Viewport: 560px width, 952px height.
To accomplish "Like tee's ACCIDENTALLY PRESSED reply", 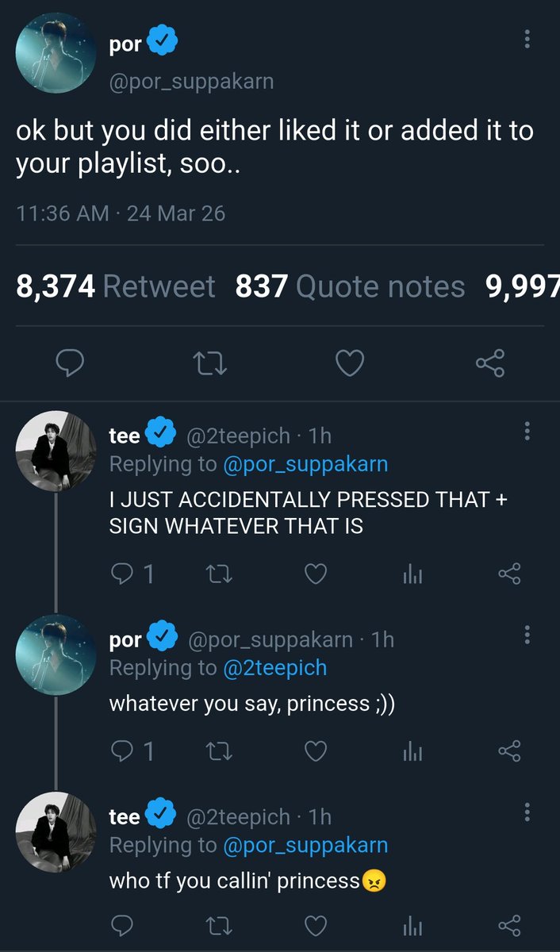I will click(316, 574).
